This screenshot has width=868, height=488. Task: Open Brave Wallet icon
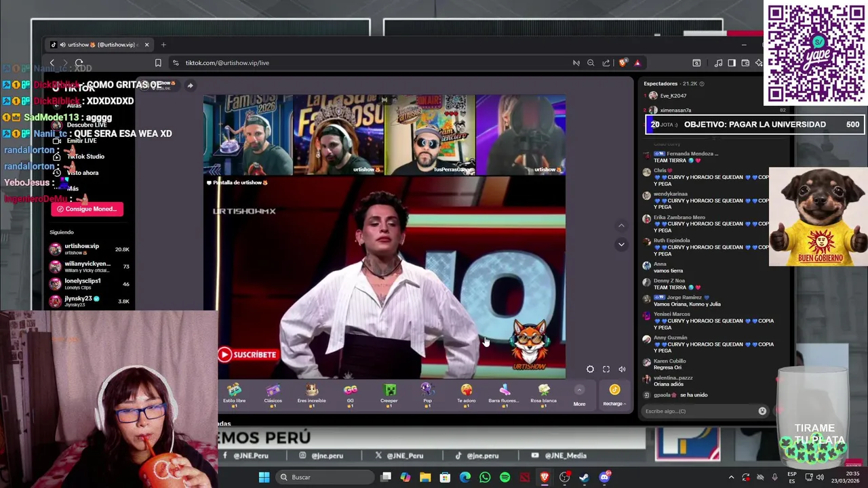(x=745, y=63)
